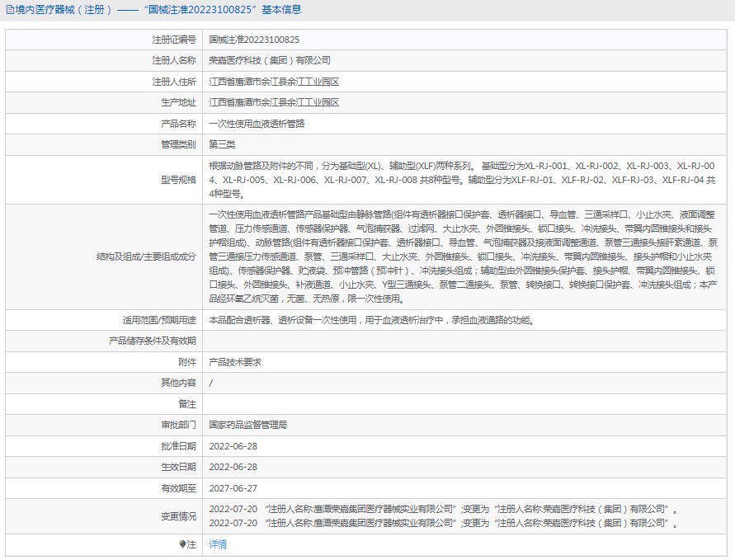Screen dimensions: 735x560
Task: Click the slash value in 其他内容 row
Action: 211,383
